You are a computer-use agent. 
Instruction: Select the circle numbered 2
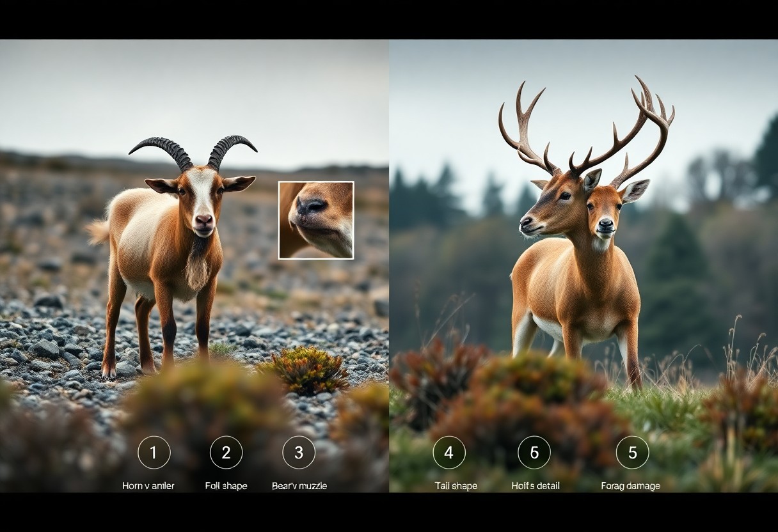click(x=226, y=453)
